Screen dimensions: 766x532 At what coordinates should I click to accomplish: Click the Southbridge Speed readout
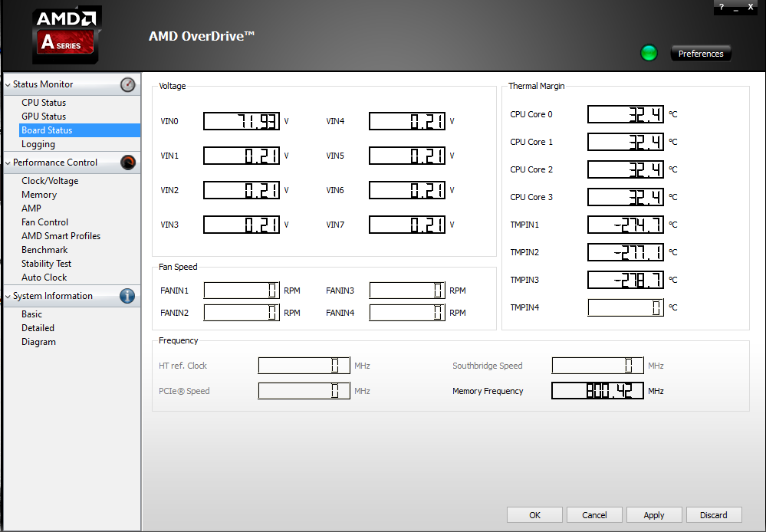[597, 366]
